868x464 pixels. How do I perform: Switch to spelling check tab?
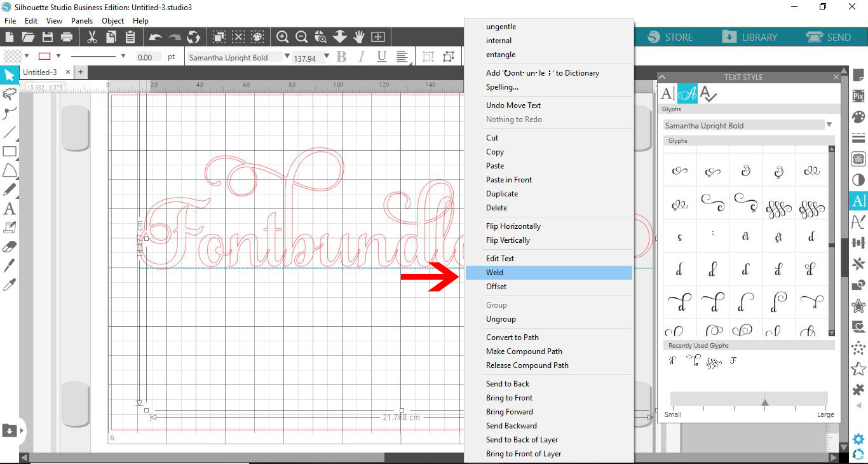coord(707,94)
